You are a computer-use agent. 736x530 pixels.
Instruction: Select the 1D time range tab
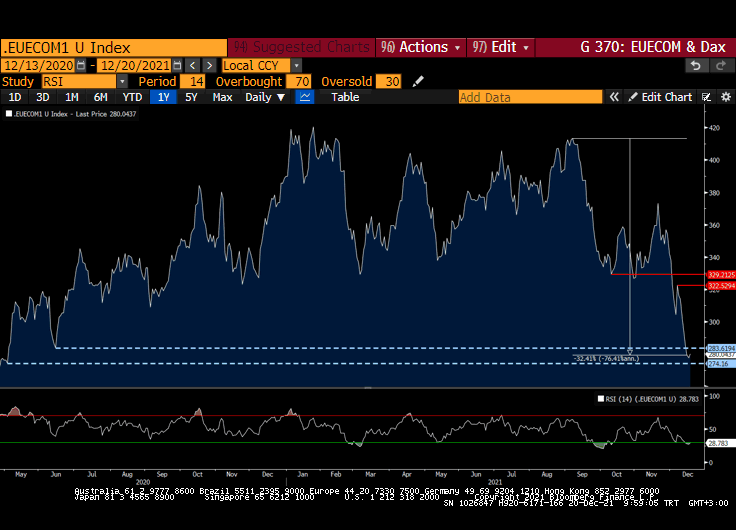click(15, 97)
